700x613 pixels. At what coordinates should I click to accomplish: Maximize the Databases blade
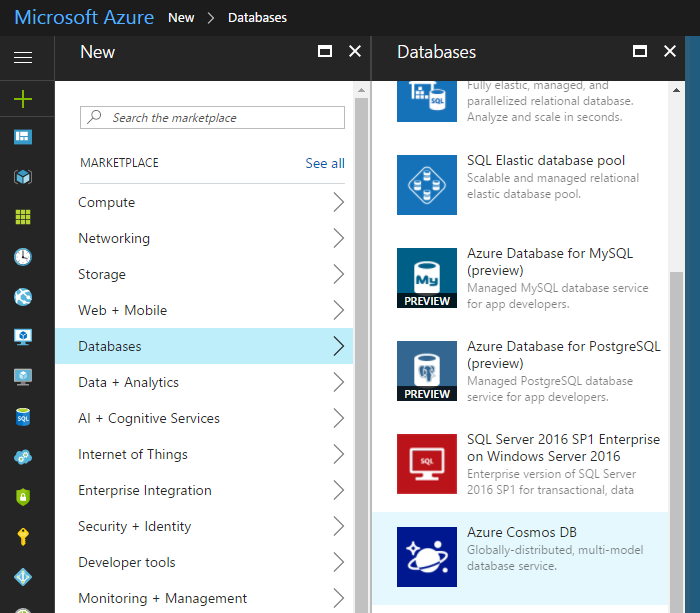coord(640,51)
